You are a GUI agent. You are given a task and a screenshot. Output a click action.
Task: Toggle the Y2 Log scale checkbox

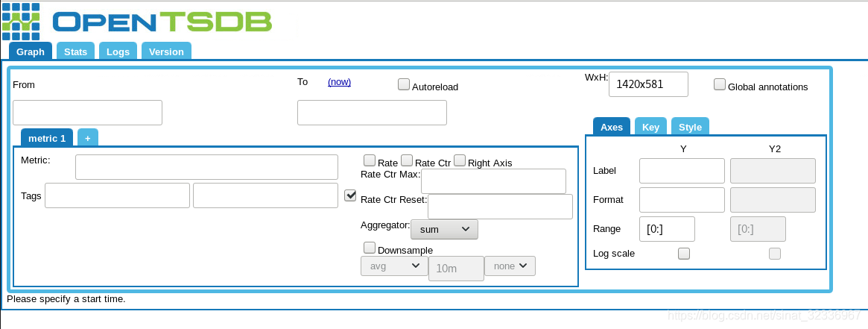pyautogui.click(x=775, y=254)
